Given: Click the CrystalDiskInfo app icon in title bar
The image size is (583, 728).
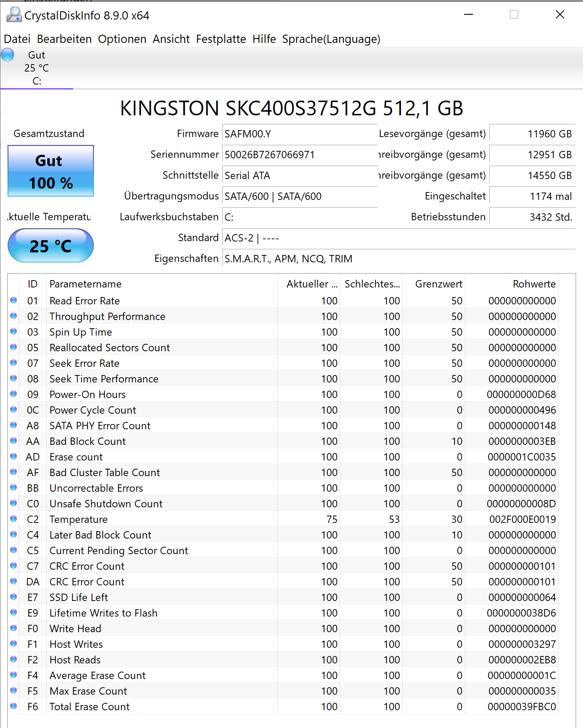Looking at the screenshot, I should click(x=14, y=15).
